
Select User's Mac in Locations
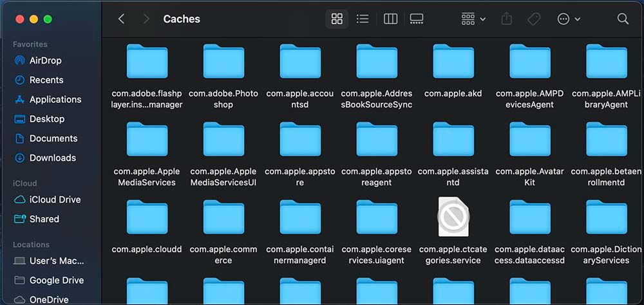point(49,261)
